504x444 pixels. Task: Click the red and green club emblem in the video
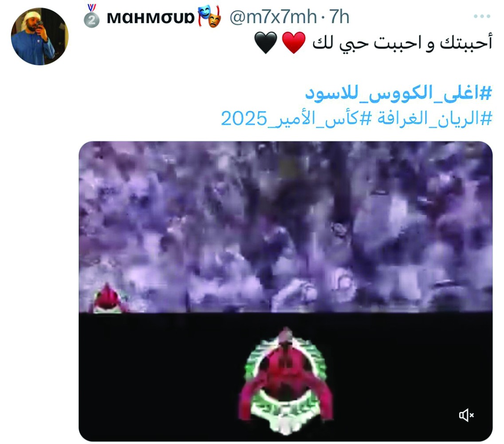(285, 381)
